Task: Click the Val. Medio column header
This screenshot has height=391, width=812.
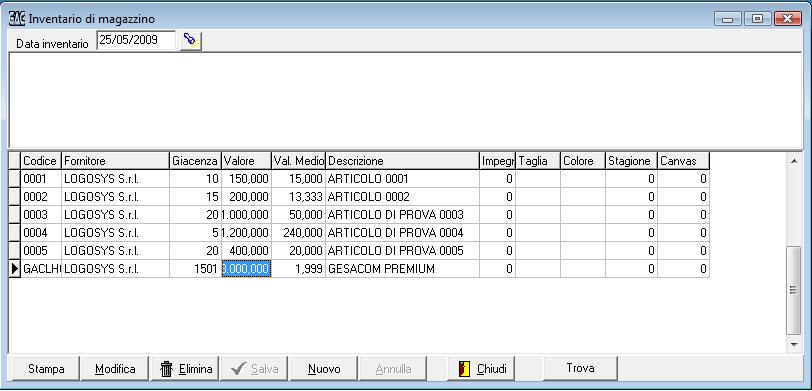Action: tap(299, 161)
